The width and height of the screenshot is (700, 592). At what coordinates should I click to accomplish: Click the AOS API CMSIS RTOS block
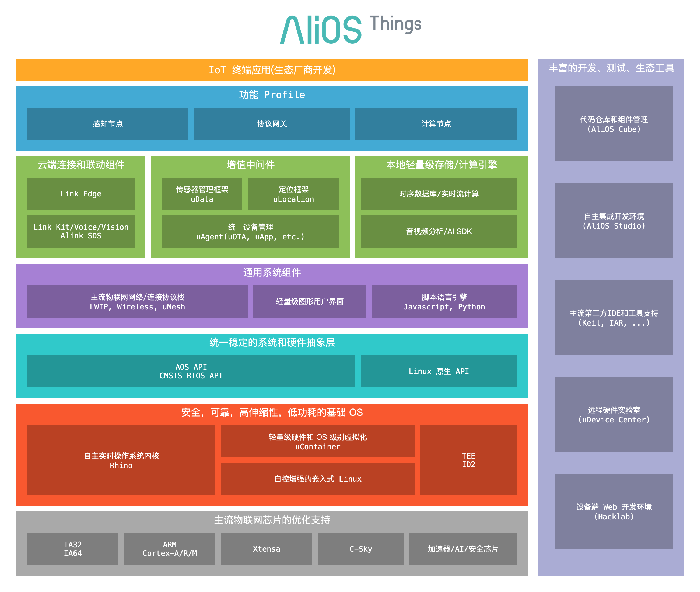click(191, 371)
